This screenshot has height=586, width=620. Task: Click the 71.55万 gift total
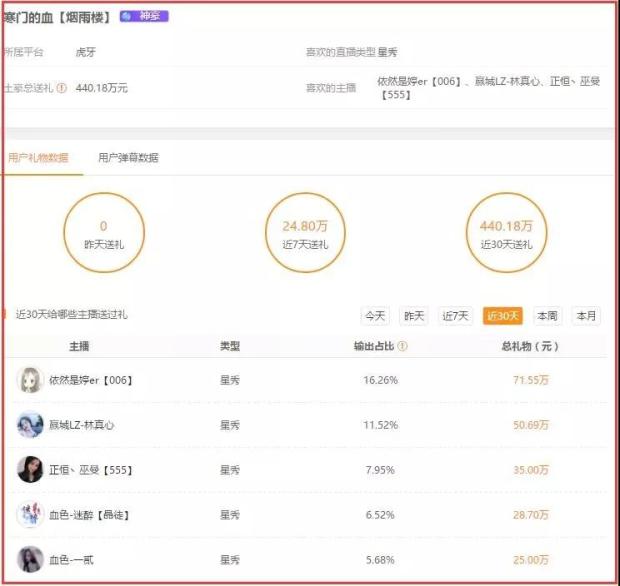pyautogui.click(x=531, y=380)
